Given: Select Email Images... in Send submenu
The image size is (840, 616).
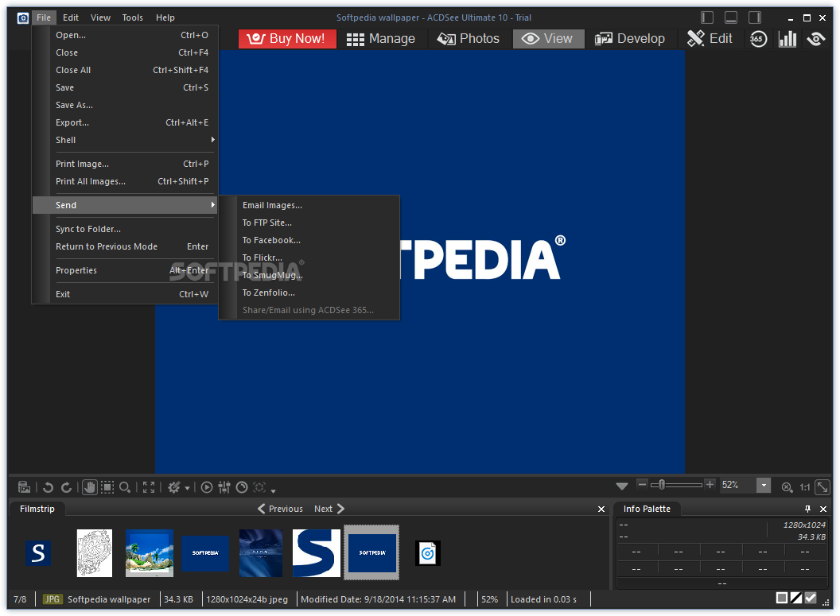Looking at the screenshot, I should 309,205.
